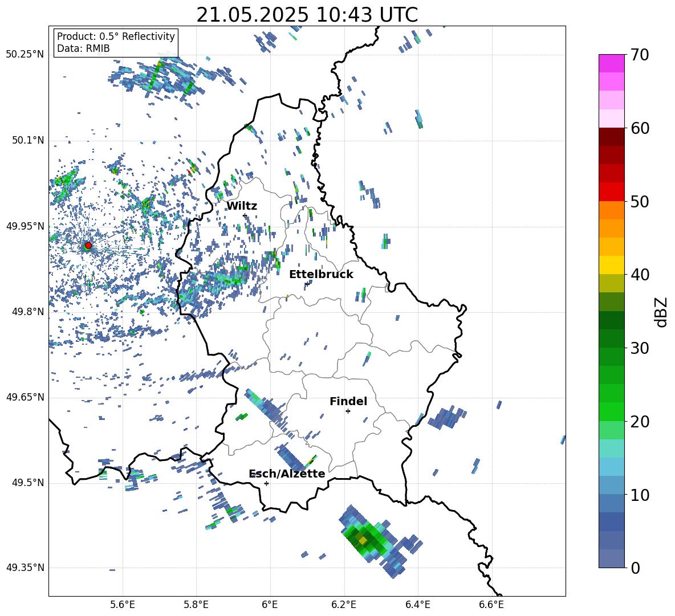Click the 6.2°E longitude label

[344, 605]
